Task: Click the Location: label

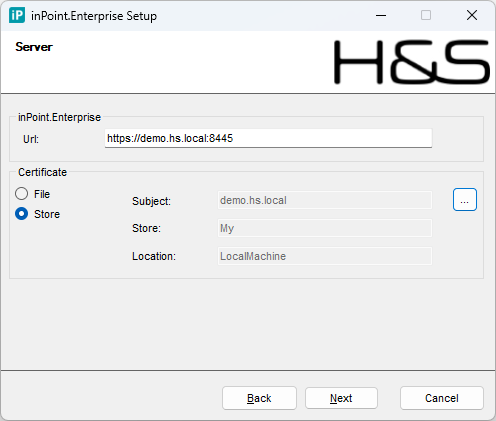Action: click(154, 256)
